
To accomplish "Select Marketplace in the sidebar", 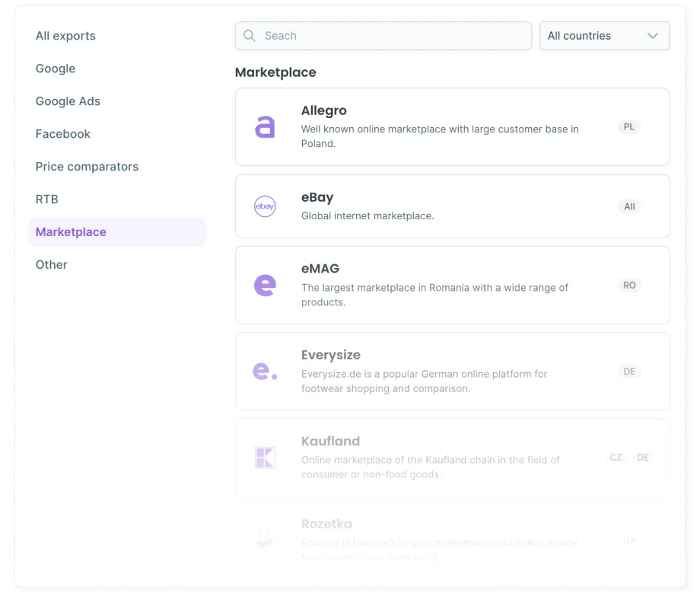I will point(117,231).
